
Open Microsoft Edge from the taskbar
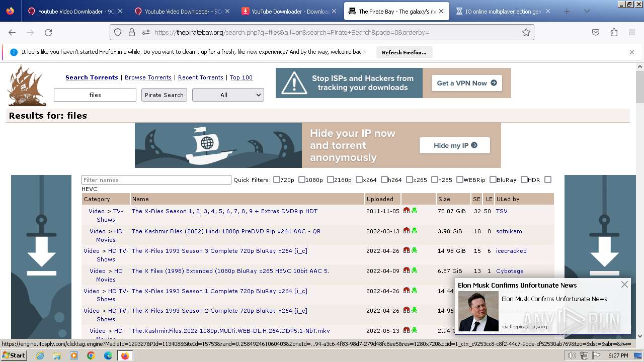click(x=108, y=355)
